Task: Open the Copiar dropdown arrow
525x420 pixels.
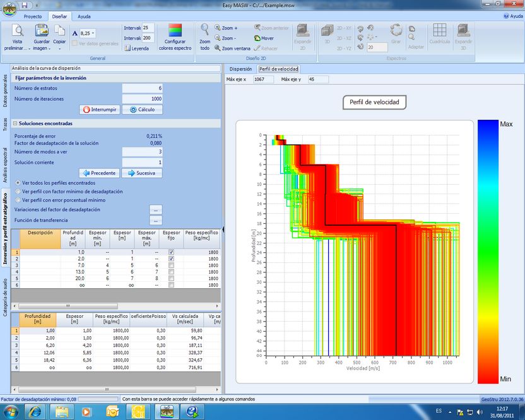Action: (59, 49)
